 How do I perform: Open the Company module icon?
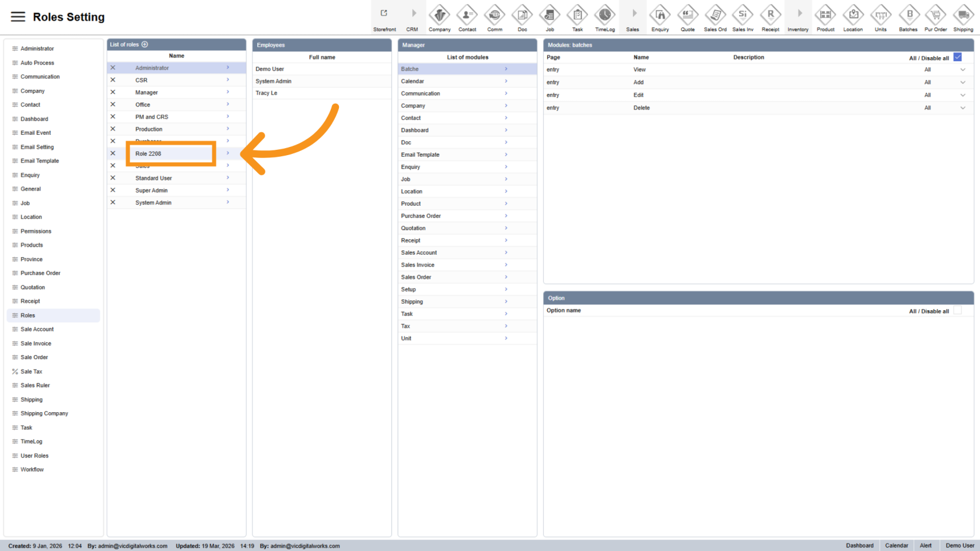[x=439, y=14]
